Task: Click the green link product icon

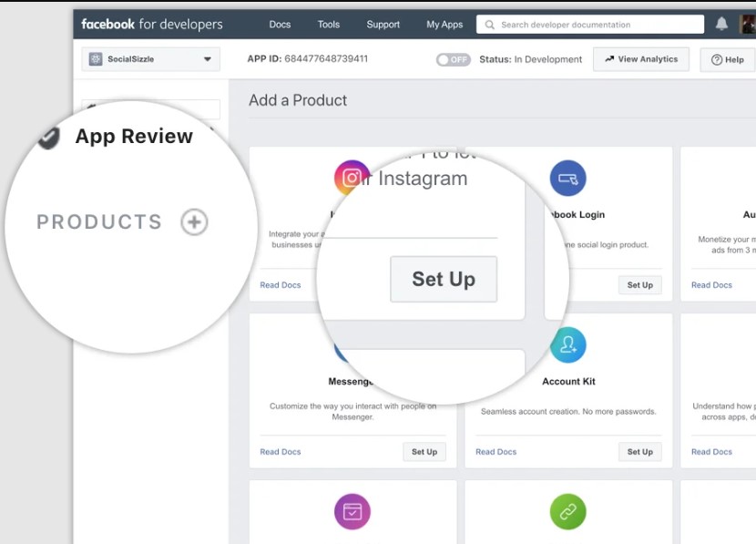Action: click(x=567, y=512)
